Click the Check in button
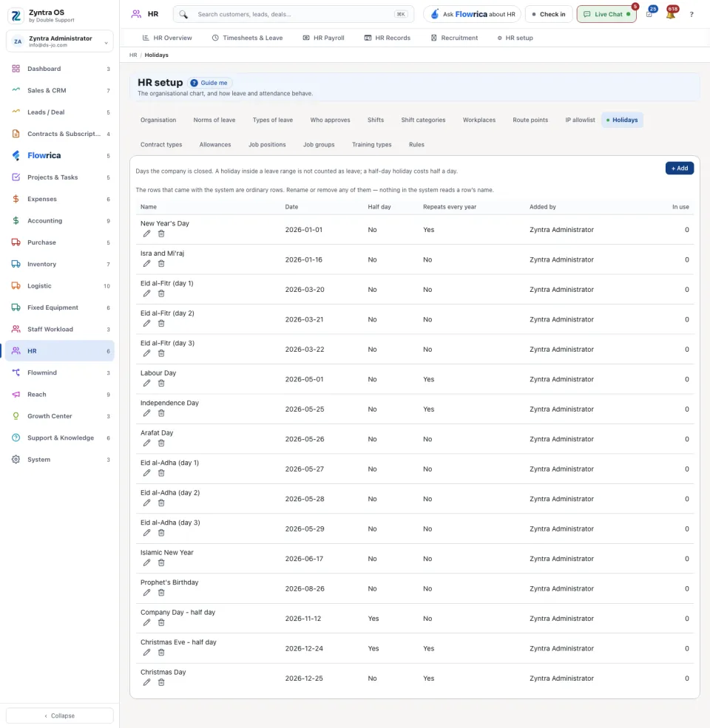 click(x=549, y=14)
